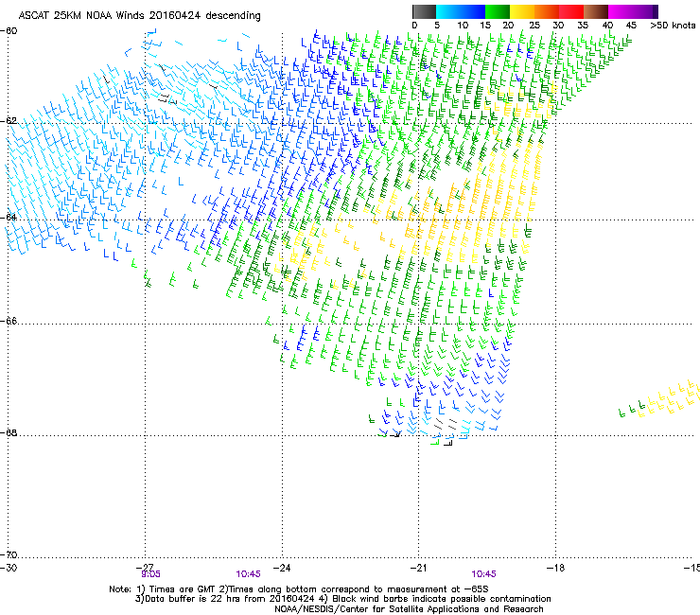Click the purple '9:05' swath time label
The height and width of the screenshot is (615, 700).
tap(150, 574)
